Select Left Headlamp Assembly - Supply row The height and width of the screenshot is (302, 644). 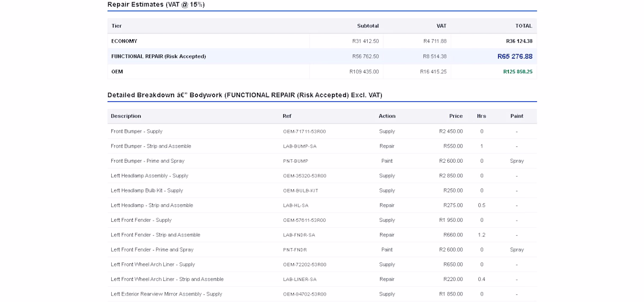coord(322,176)
